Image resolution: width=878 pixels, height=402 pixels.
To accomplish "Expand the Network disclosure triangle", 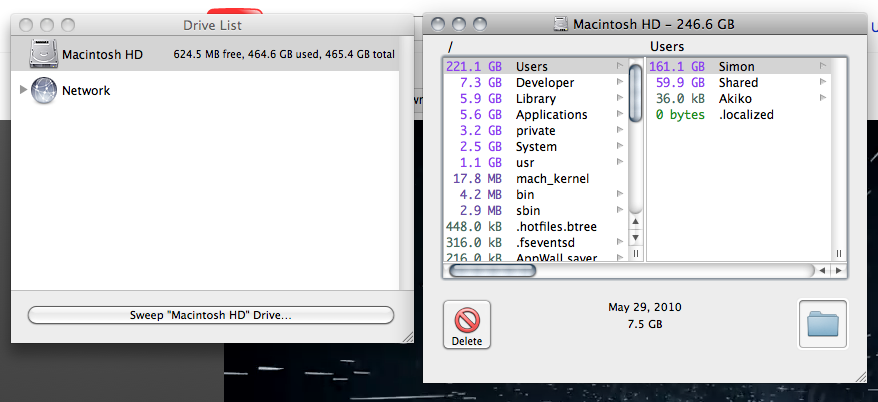I will click(23, 90).
